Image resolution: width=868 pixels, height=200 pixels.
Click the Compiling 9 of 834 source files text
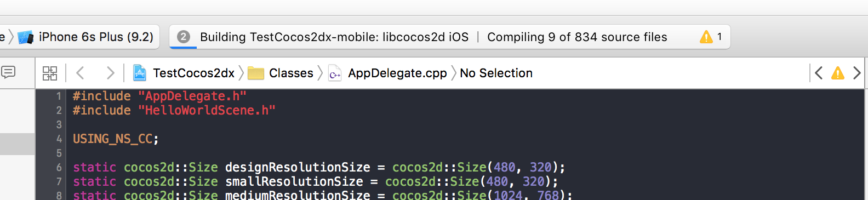pyautogui.click(x=577, y=37)
